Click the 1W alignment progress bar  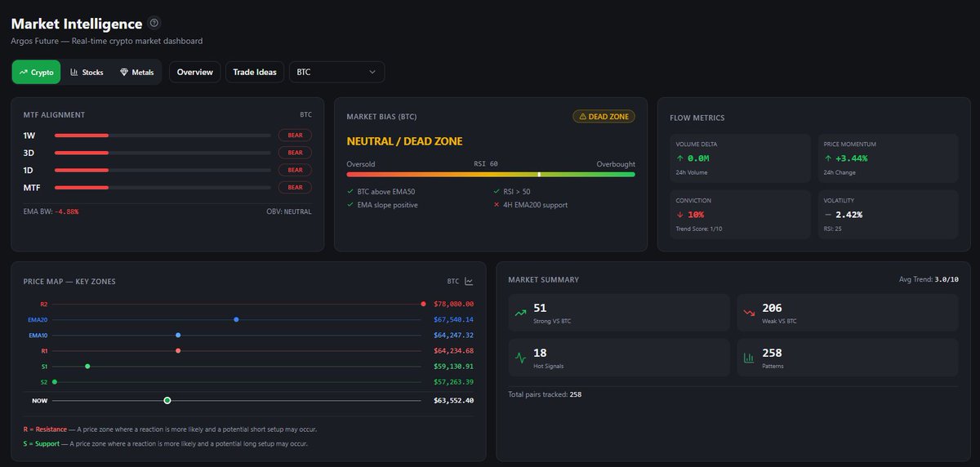click(163, 136)
